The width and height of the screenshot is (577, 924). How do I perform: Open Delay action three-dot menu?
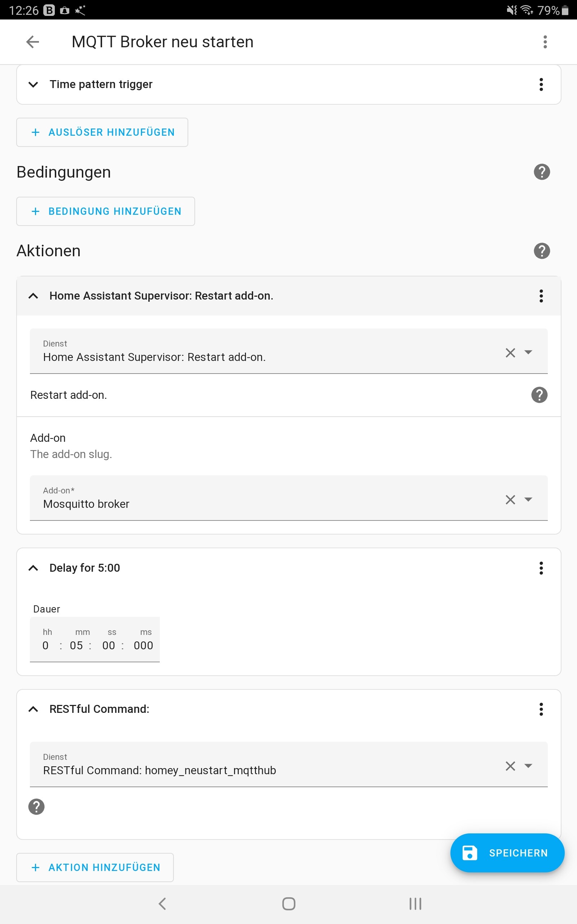[541, 568]
